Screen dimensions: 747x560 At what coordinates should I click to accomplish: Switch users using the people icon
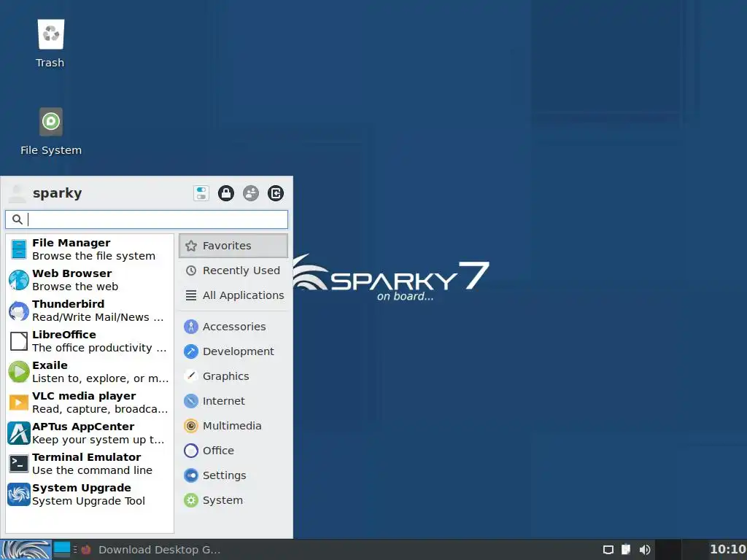click(251, 193)
